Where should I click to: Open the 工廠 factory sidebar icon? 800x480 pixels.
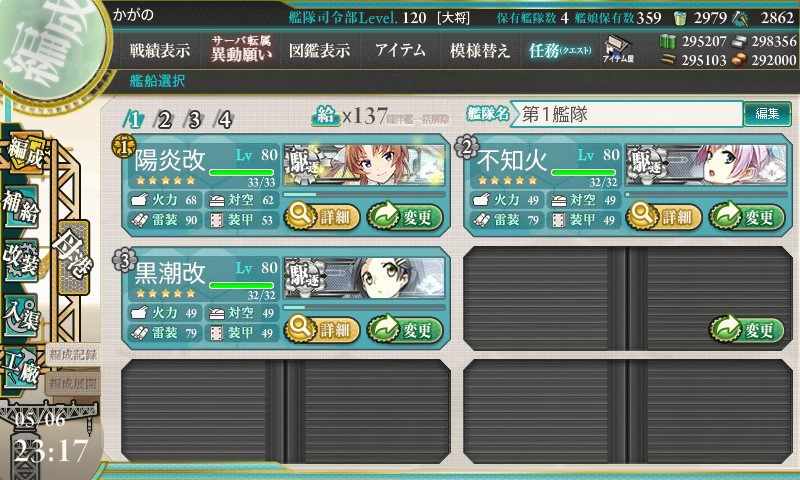(21, 368)
